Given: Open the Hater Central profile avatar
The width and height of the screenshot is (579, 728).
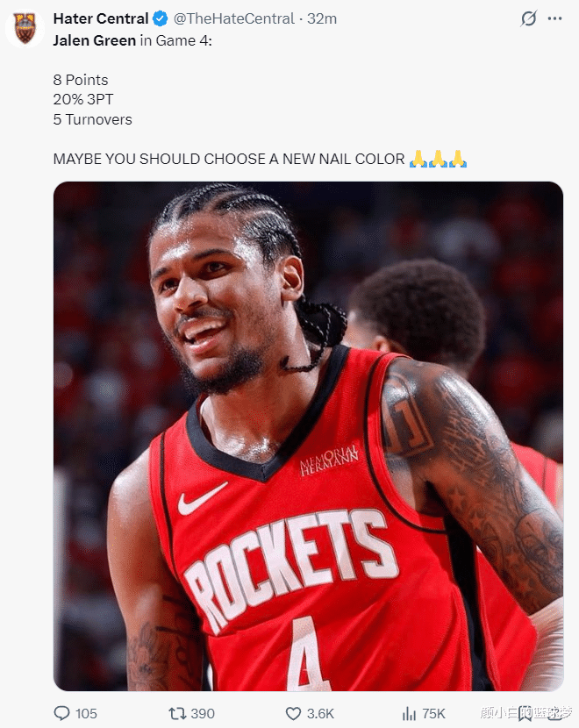Looking at the screenshot, I should tap(25, 28).
